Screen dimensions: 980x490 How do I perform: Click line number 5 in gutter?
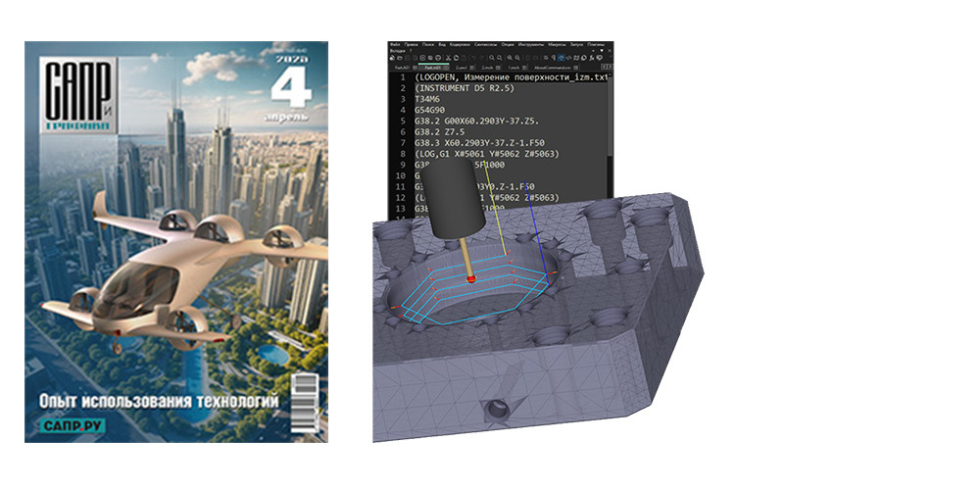(x=403, y=122)
